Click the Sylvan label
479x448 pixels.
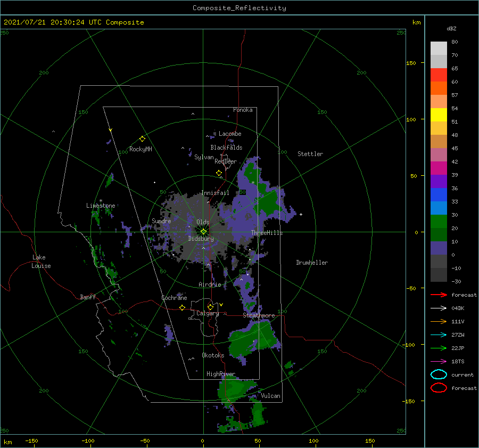click(204, 157)
